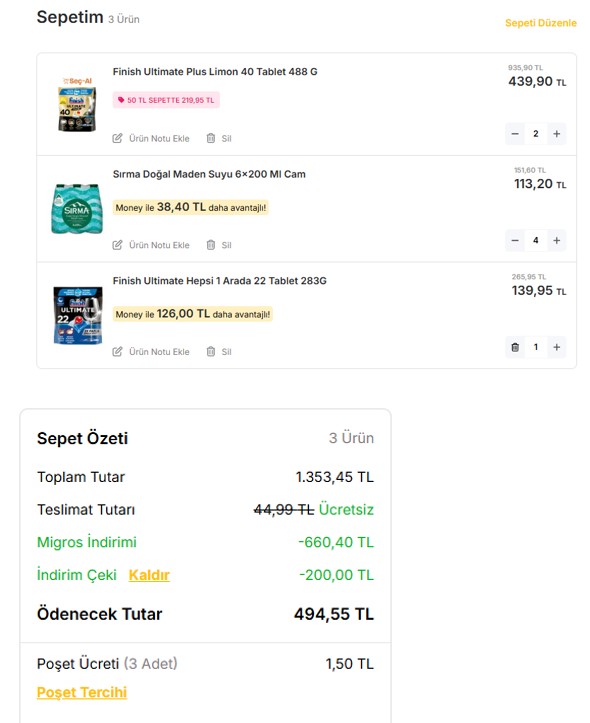Click Sil trash icon for Finish 22 Tablet
Viewport: 590px width, 723px height.
211,352
